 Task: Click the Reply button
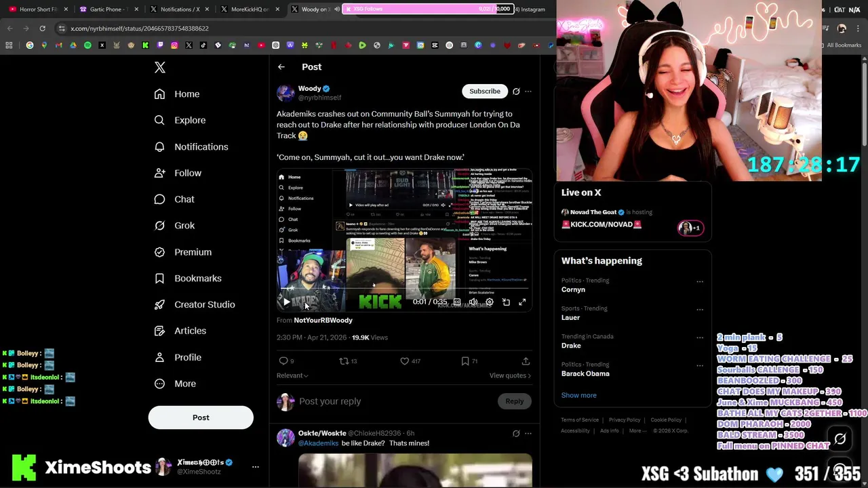[514, 401]
